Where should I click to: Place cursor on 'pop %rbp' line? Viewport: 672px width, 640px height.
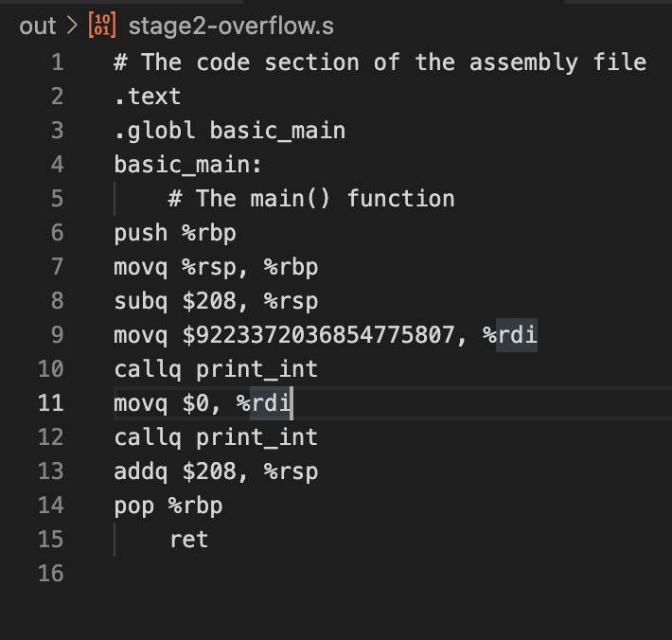coord(168,506)
